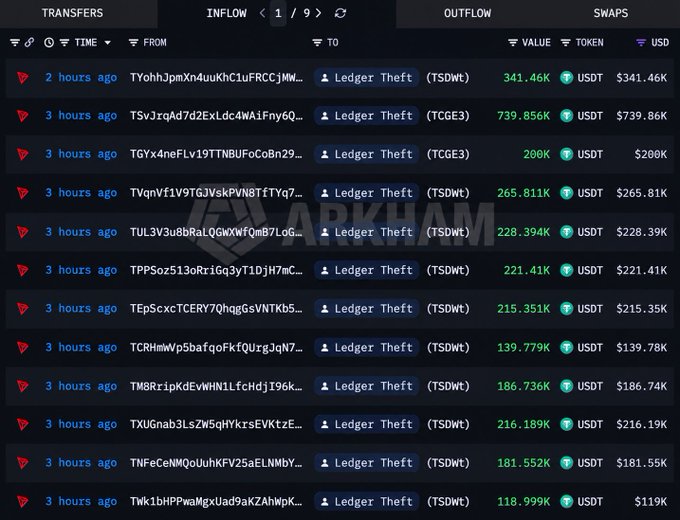Open Ledger Theft entity on 181.552K row
The height and width of the screenshot is (520, 680).
click(366, 463)
